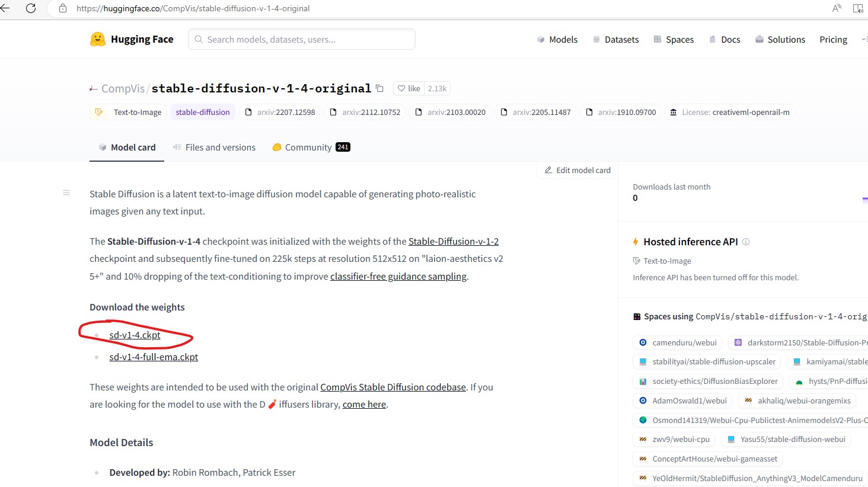
Task: Open akhaliq/webui-orangemixs space
Action: click(797, 401)
